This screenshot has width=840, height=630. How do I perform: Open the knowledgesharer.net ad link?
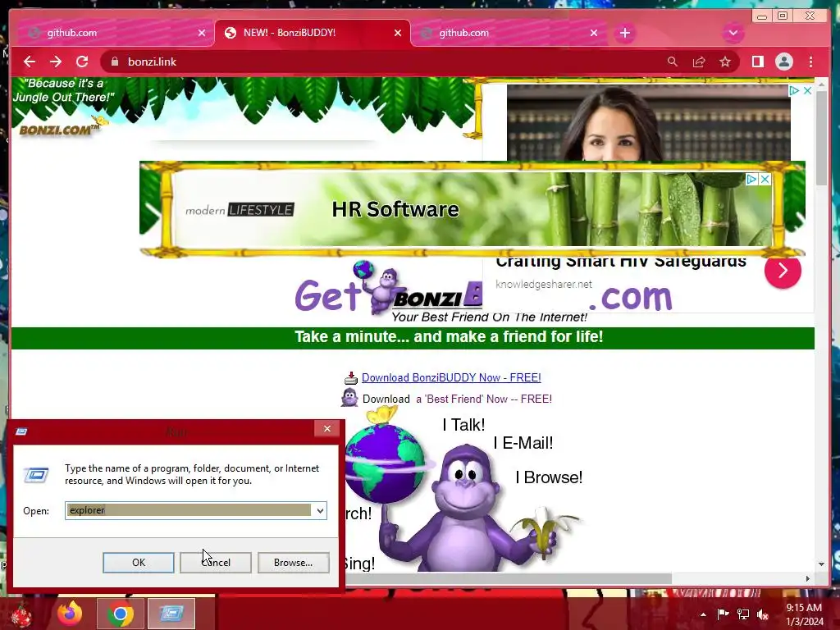pyautogui.click(x=544, y=285)
